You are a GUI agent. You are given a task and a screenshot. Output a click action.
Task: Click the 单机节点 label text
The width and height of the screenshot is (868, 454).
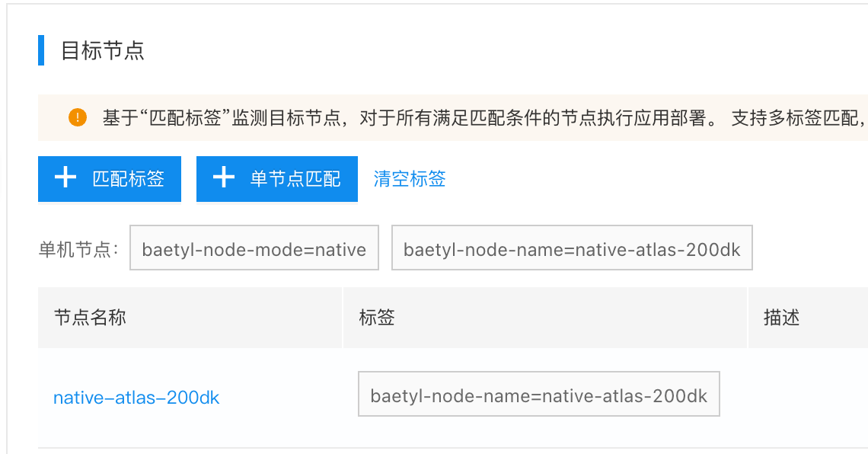[x=78, y=249]
